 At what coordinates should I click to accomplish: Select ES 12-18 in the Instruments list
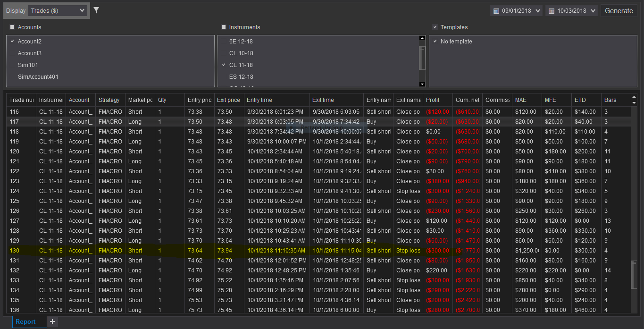pyautogui.click(x=241, y=77)
